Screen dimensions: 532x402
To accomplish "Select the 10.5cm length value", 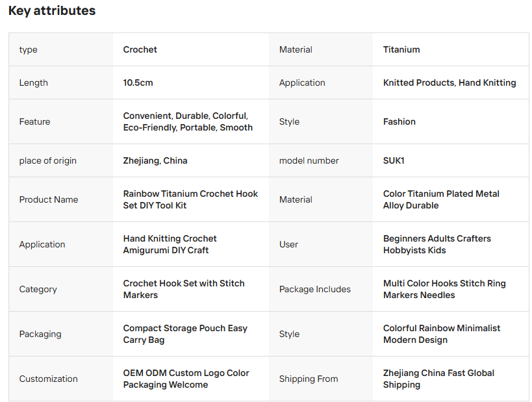I will click(x=138, y=82).
